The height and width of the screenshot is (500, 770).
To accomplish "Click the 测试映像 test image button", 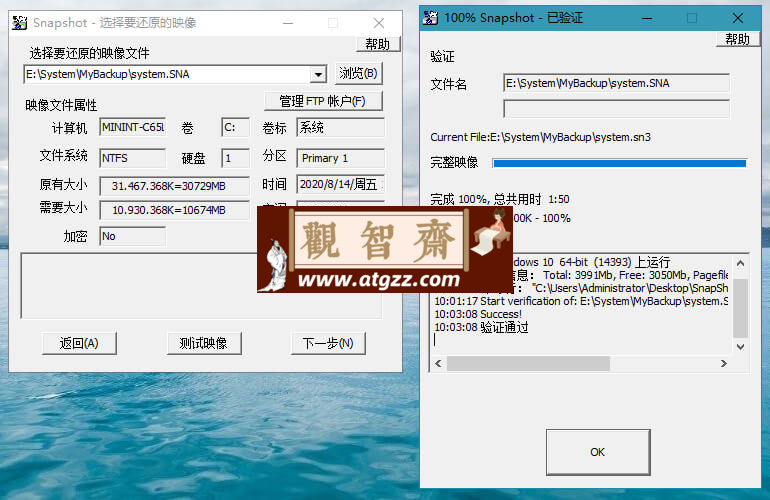I will coord(204,343).
